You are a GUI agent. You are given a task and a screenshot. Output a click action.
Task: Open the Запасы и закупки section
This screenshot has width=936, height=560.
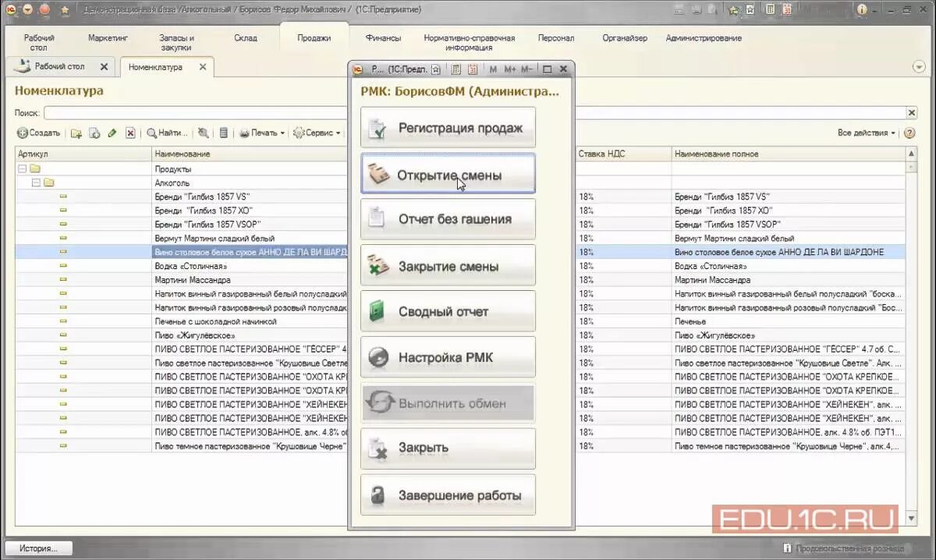pos(176,42)
